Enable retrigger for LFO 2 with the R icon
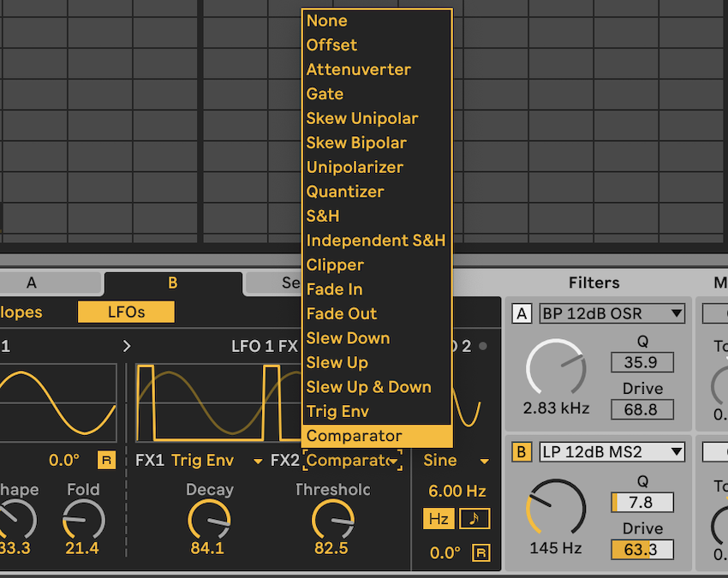This screenshot has height=578, width=728. click(x=480, y=553)
